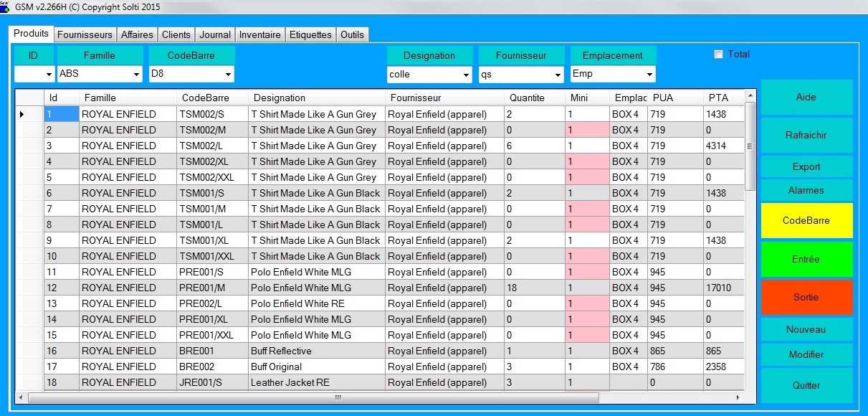Register stock entry with the green Entrée button
The image size is (868, 416).
(x=806, y=259)
